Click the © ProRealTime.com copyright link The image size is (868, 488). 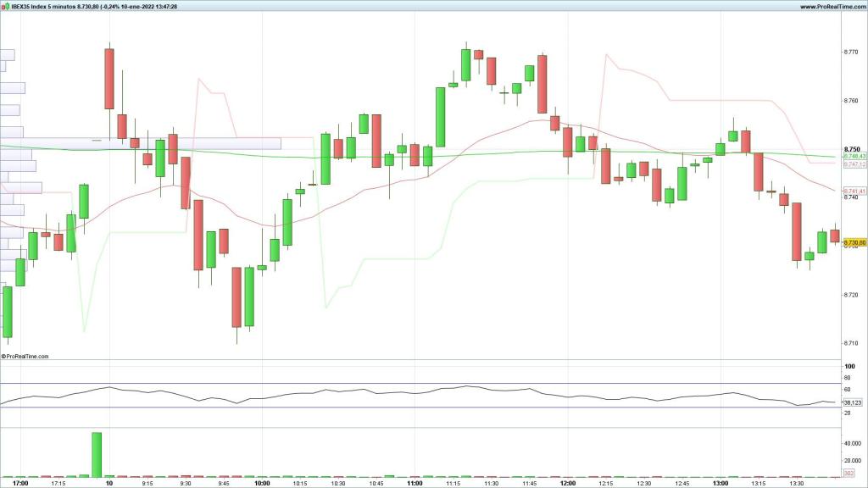click(25, 356)
